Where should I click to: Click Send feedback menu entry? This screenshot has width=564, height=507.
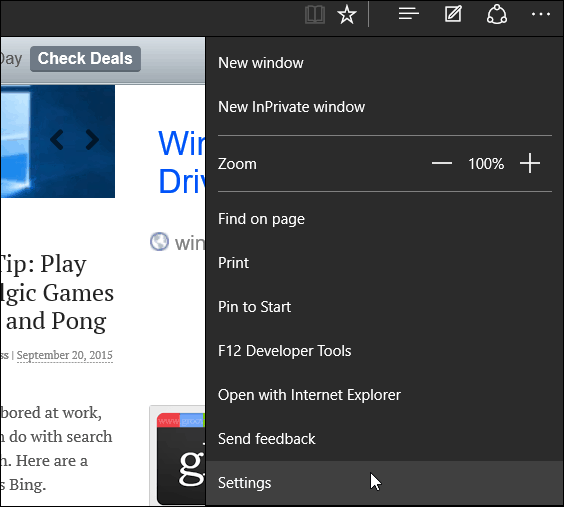click(384, 439)
